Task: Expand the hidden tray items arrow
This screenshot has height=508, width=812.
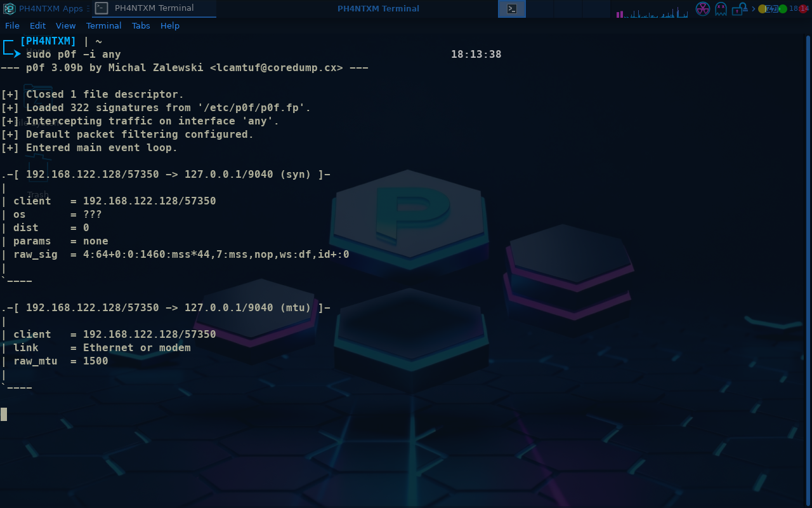Action: point(754,9)
